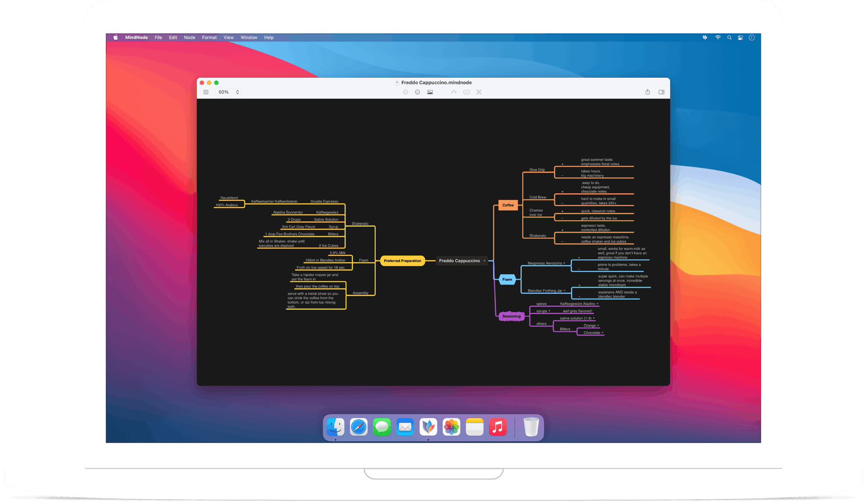Select the purple Seasoning node
867x504 pixels.
click(x=511, y=316)
